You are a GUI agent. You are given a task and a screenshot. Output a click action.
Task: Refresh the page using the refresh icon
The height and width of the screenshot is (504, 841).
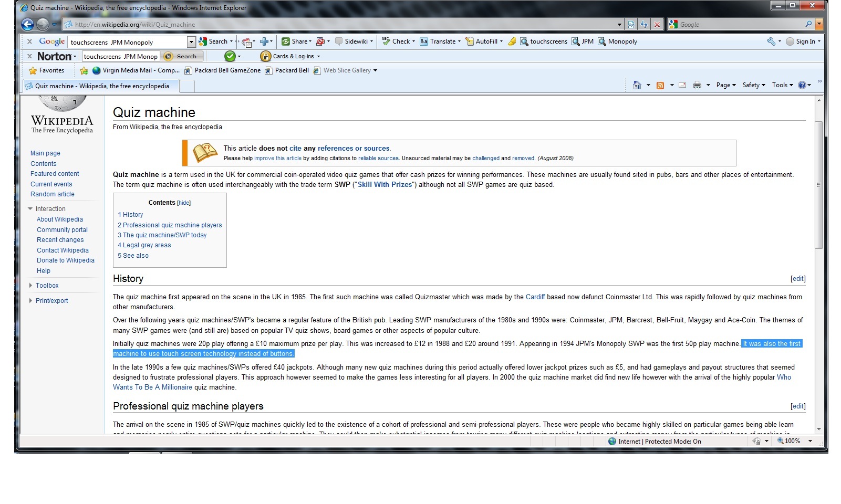644,24
